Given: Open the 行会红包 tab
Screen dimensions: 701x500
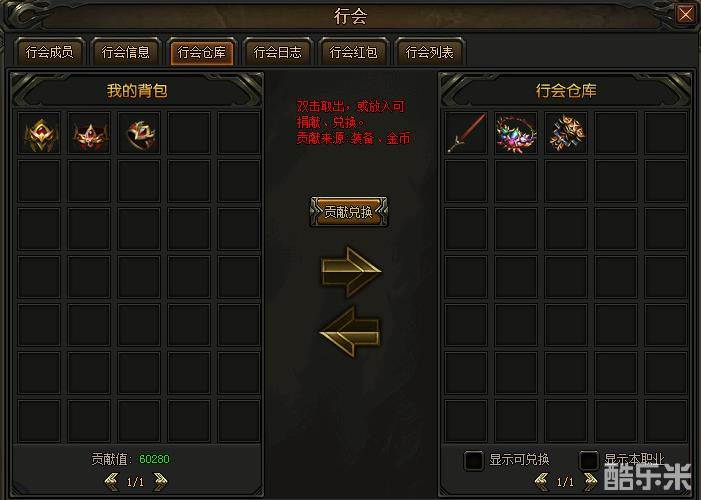Looking at the screenshot, I should tap(353, 52).
